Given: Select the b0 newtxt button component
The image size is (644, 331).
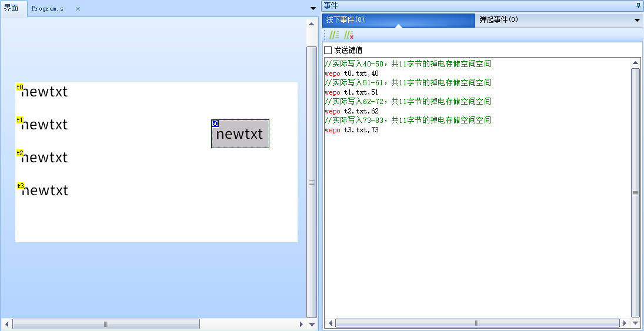Looking at the screenshot, I should [240, 134].
